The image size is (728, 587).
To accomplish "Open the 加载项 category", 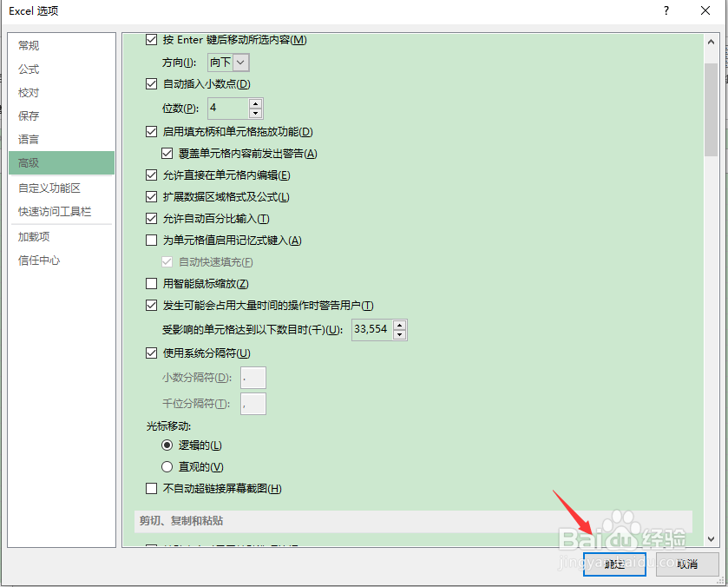I will (x=33, y=236).
